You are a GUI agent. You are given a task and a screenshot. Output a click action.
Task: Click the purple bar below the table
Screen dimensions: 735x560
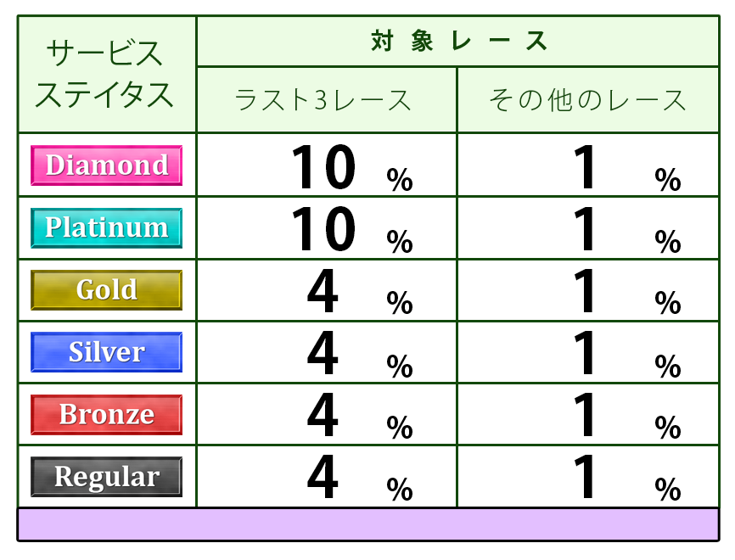click(x=367, y=524)
